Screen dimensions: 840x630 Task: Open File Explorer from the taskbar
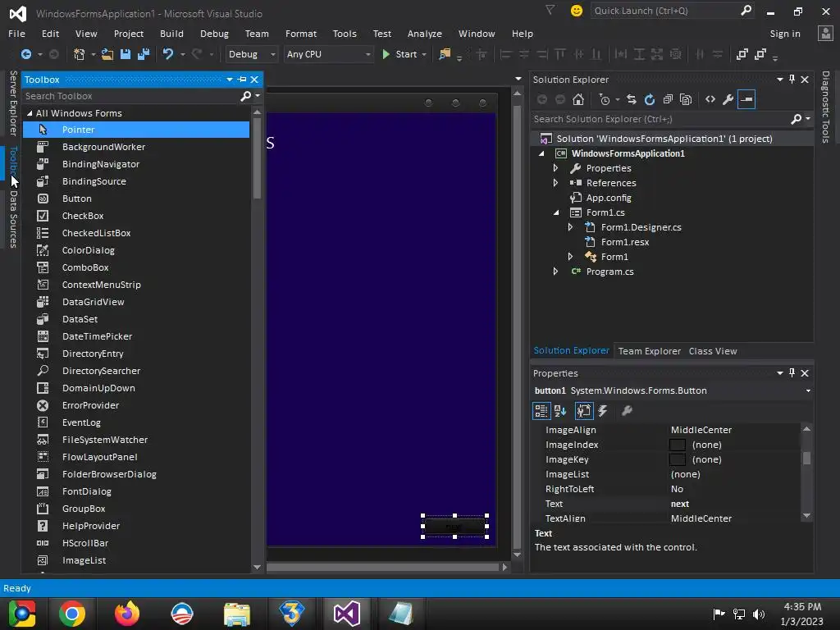tap(237, 614)
